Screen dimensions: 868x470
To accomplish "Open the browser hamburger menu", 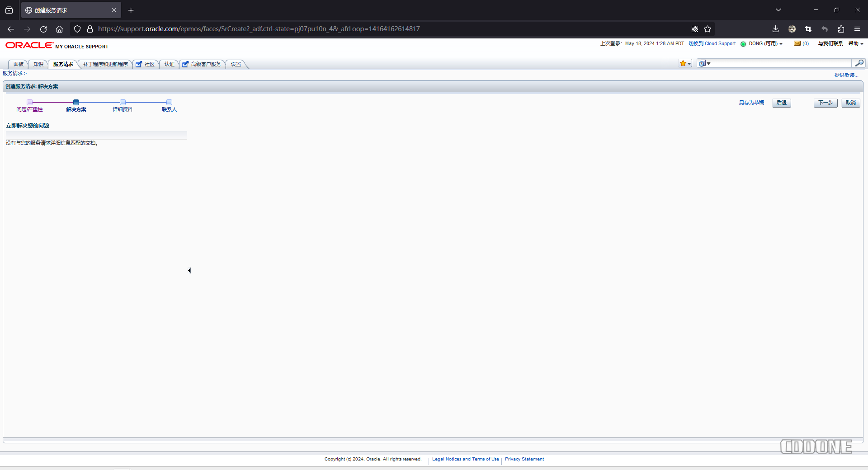I will (x=857, y=29).
